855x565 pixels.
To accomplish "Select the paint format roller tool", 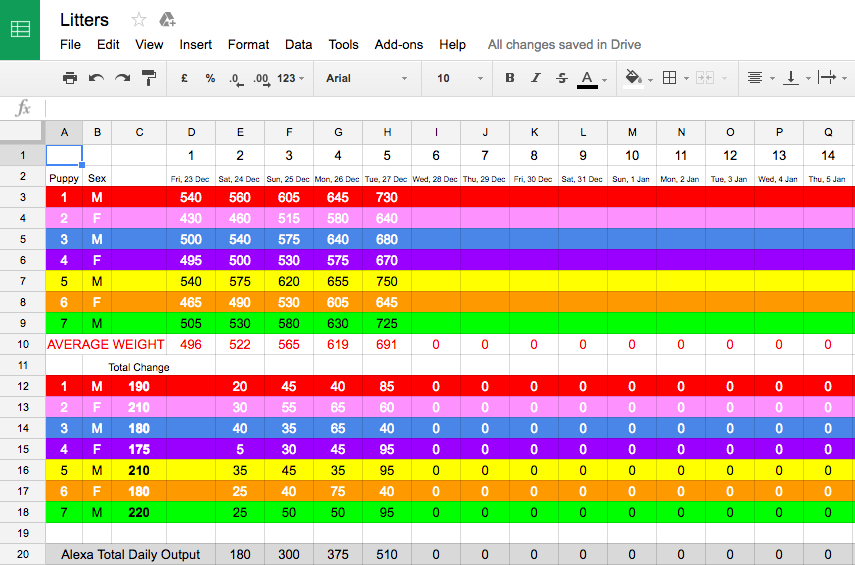I will pyautogui.click(x=149, y=78).
